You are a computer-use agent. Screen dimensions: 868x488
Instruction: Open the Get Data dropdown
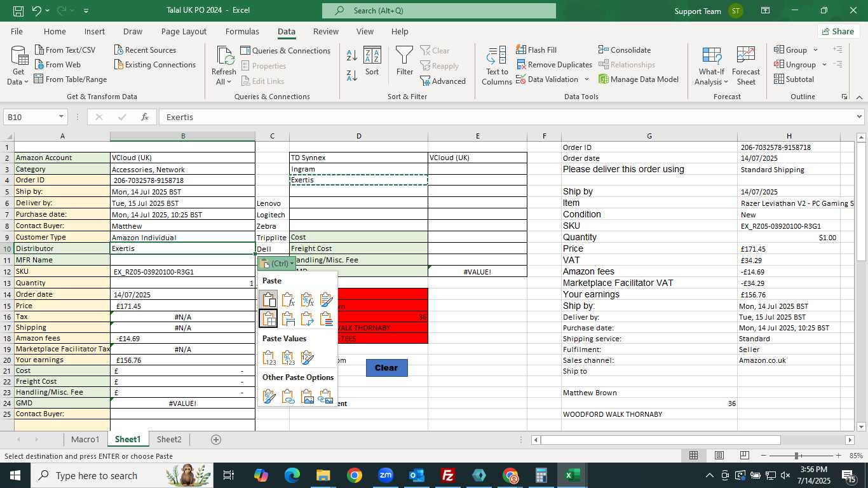(18, 65)
